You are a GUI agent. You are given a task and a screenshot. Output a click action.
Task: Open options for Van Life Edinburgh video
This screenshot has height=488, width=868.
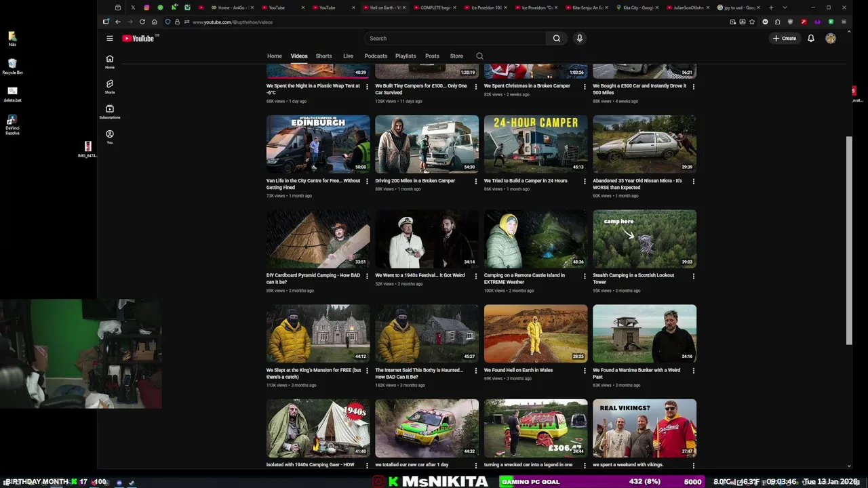tap(367, 182)
